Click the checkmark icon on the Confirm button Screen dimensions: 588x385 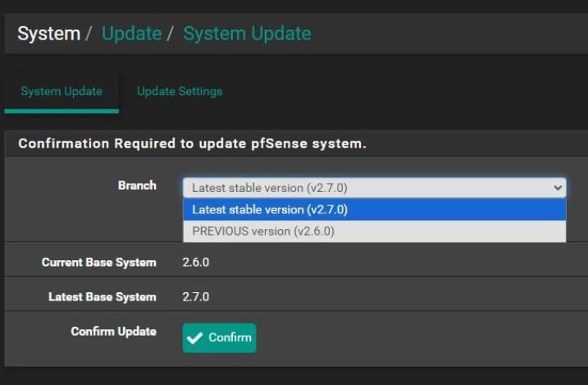[195, 338]
